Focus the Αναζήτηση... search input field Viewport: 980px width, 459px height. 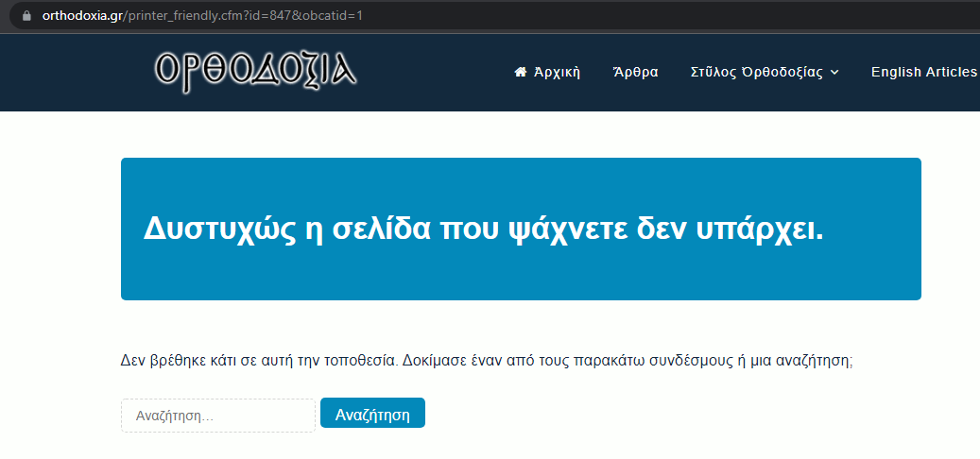point(218,416)
